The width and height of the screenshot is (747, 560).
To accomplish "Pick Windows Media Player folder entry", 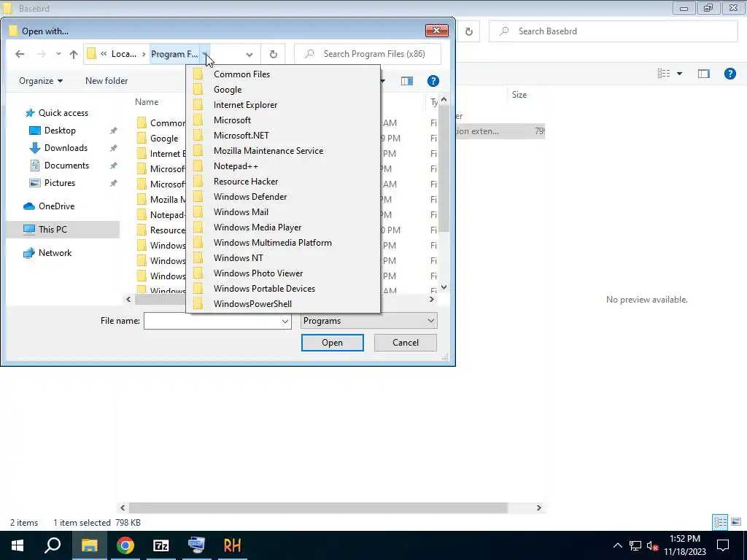I will pos(283,227).
